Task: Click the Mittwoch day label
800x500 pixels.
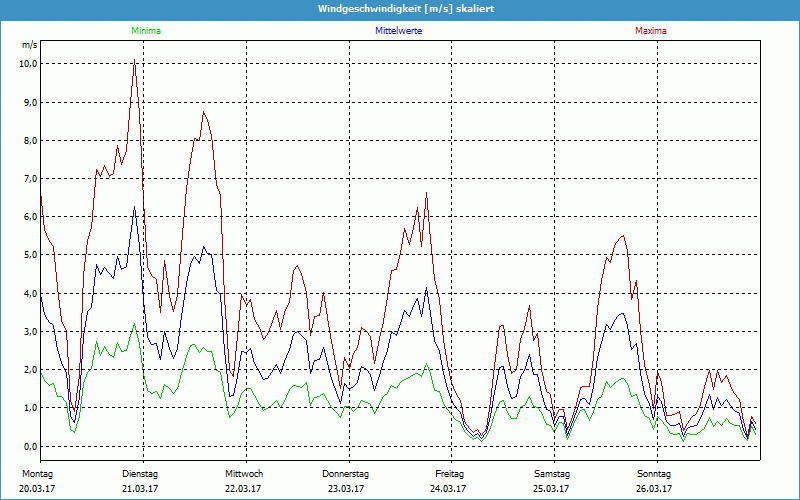Action: (x=244, y=474)
